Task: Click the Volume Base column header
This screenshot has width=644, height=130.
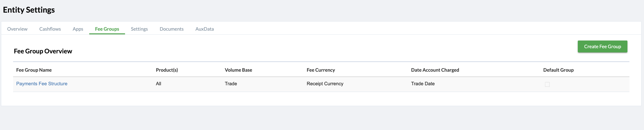Action: point(238,70)
